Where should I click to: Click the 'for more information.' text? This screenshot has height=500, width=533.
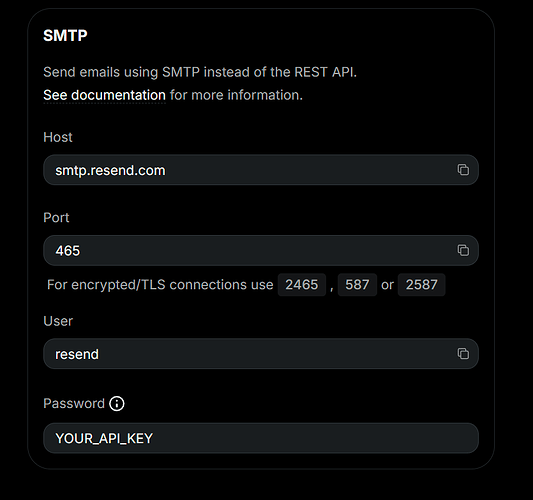236,95
